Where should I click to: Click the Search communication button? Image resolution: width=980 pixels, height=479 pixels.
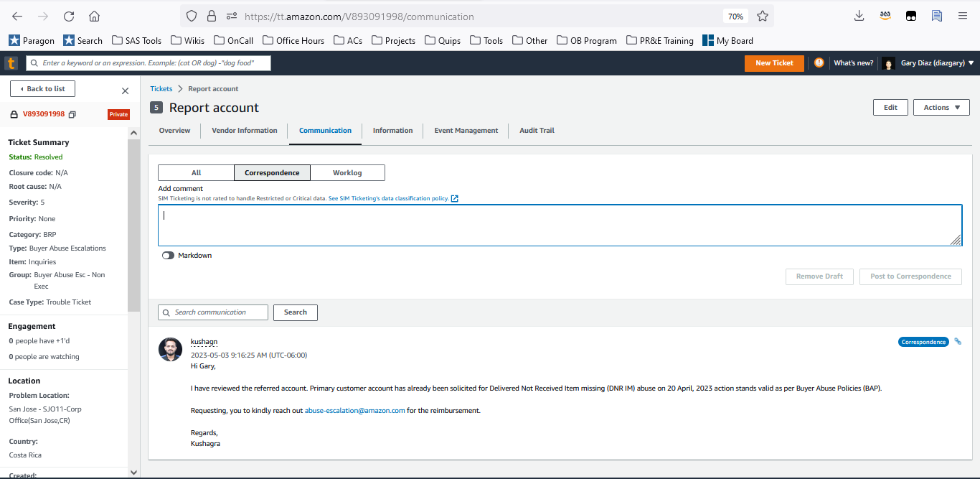[x=296, y=312]
